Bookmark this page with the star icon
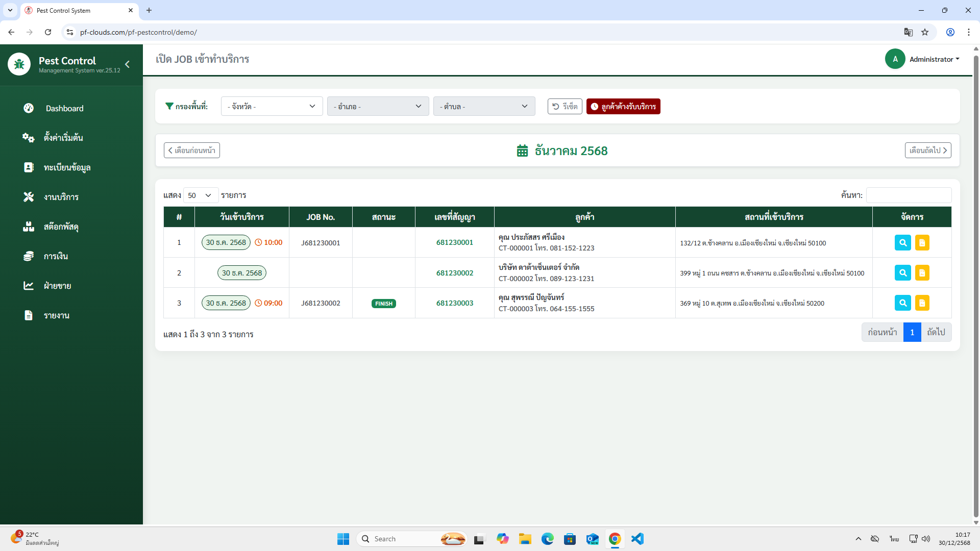The image size is (980, 551). pyautogui.click(x=925, y=32)
